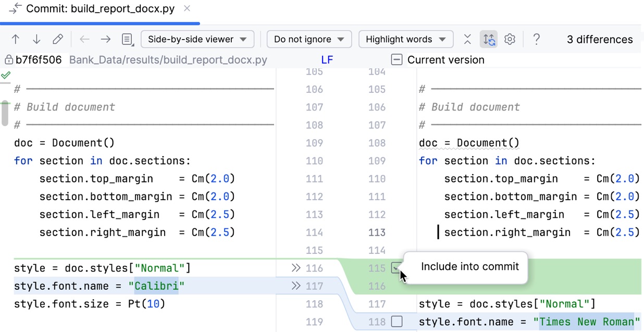Click right pane for section in doc.sections line
This screenshot has width=644, height=332.
point(507,161)
